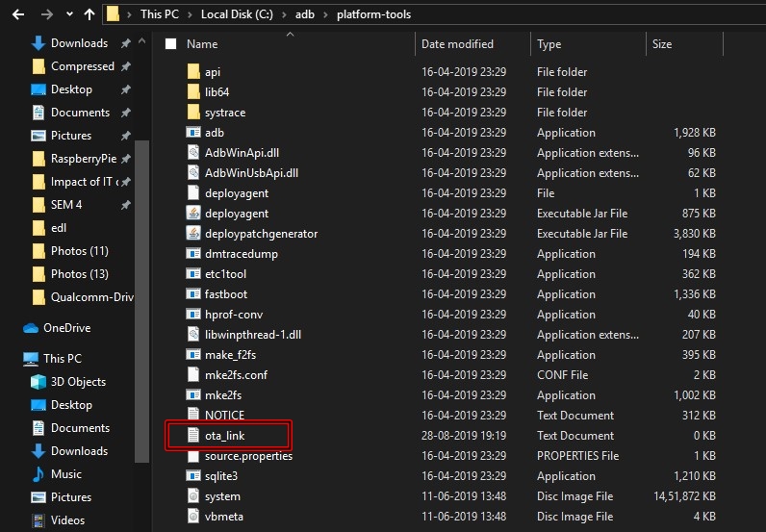Click scroll-up arrow of navigation pane

pos(141,41)
